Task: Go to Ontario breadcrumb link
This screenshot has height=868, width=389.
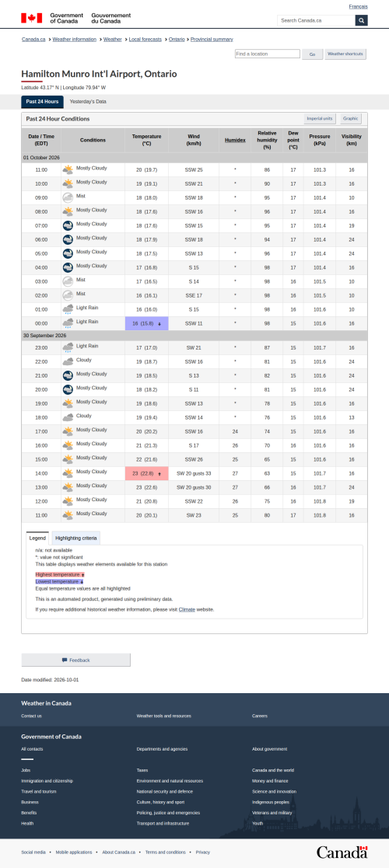Action: [x=177, y=40]
